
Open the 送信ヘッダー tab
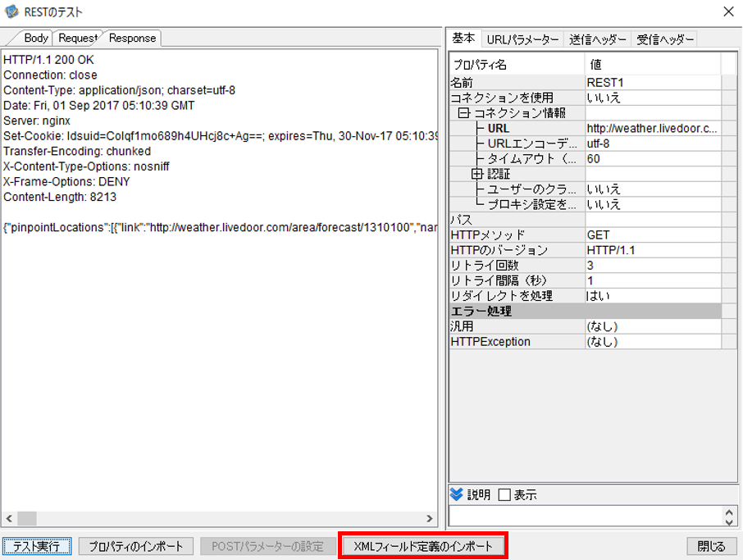click(598, 40)
